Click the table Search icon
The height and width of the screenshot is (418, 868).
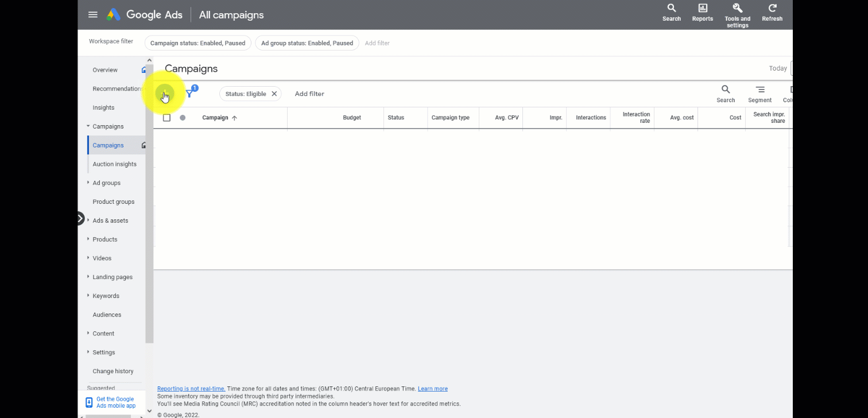point(725,90)
